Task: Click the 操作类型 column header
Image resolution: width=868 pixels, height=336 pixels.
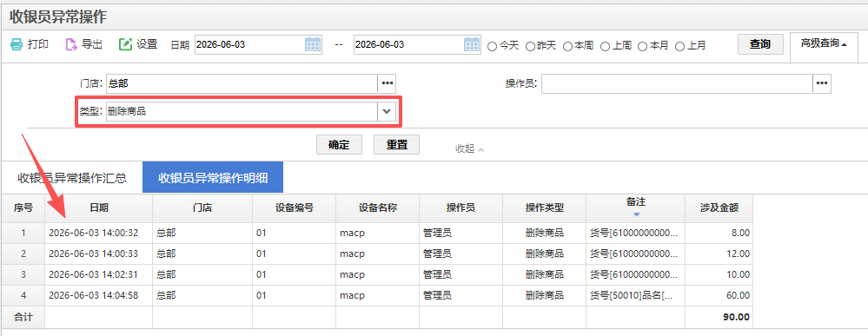Action: click(545, 208)
